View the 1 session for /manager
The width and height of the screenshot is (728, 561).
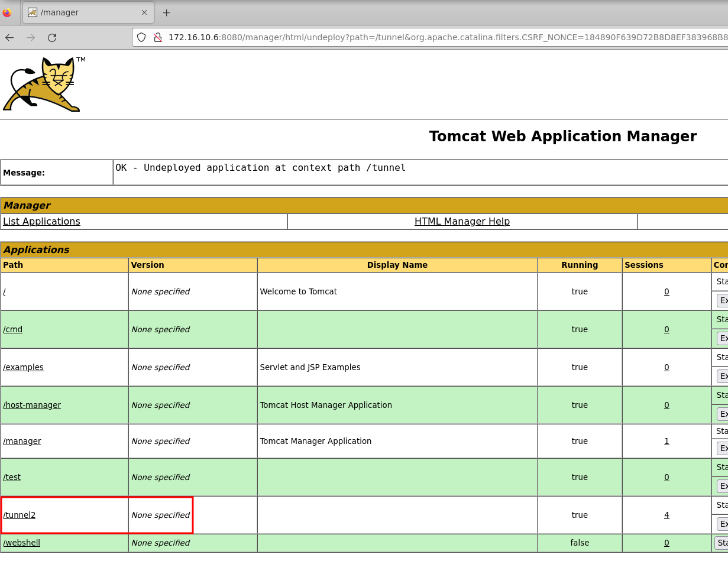666,441
